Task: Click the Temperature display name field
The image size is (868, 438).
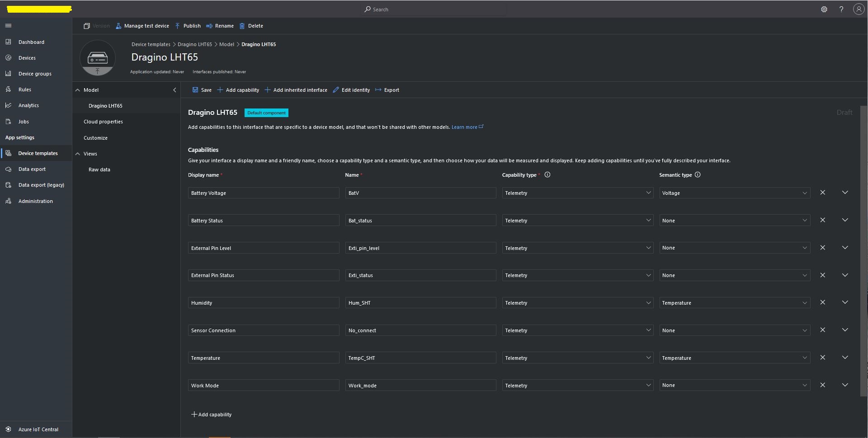Action: [263, 358]
